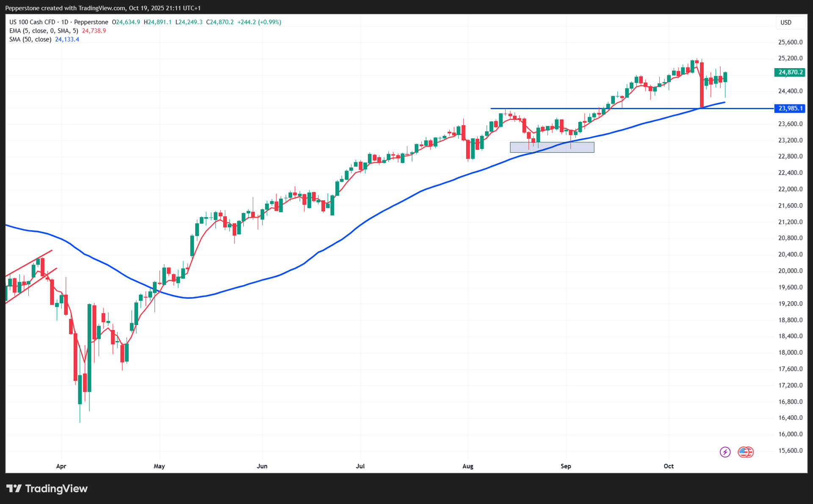
Task: Click the blue SMA value 24,133.4
Action: tap(67, 39)
